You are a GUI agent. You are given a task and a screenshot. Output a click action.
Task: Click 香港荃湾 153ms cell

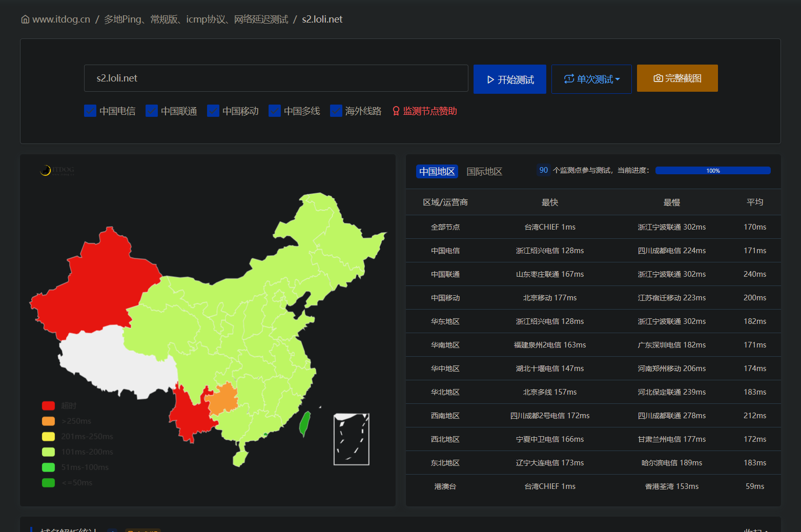672,486
